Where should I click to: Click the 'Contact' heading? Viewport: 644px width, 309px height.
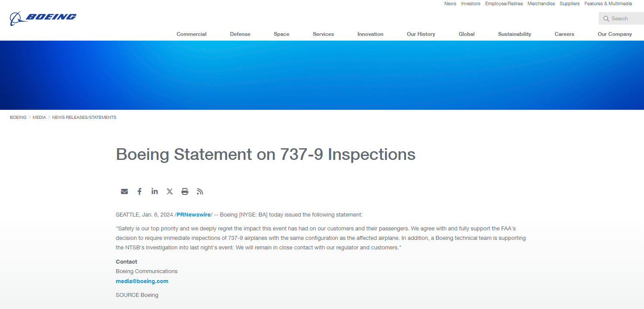point(127,262)
